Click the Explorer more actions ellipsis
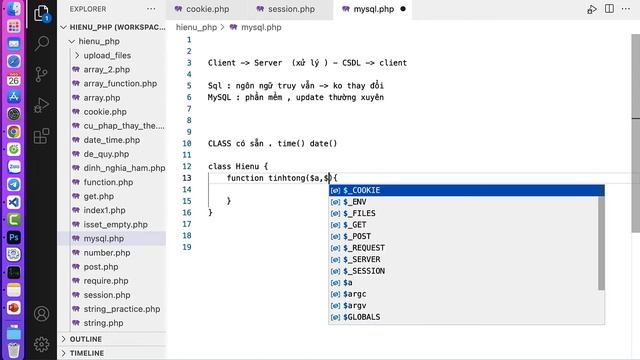This screenshot has height=360, width=640. [x=151, y=9]
